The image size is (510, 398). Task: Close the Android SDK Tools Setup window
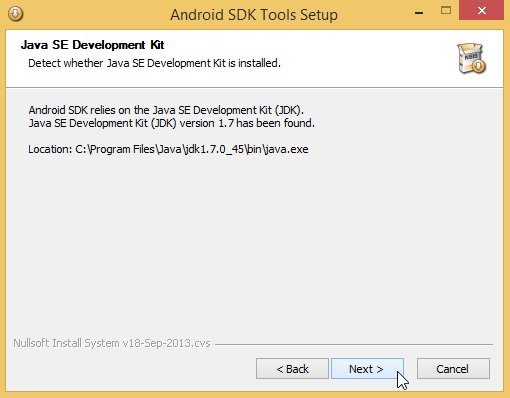(x=481, y=10)
